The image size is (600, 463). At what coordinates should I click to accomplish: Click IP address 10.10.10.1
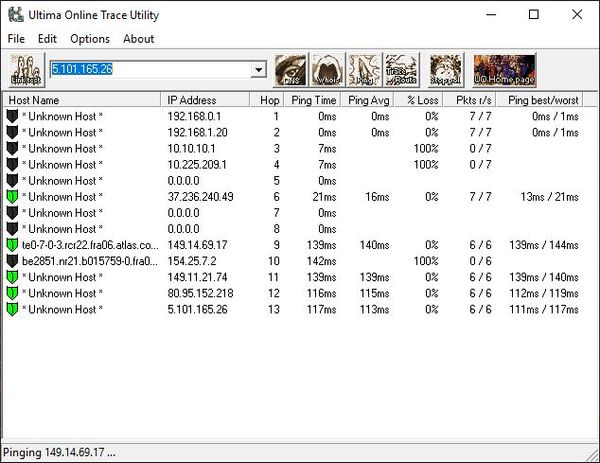pyautogui.click(x=191, y=148)
